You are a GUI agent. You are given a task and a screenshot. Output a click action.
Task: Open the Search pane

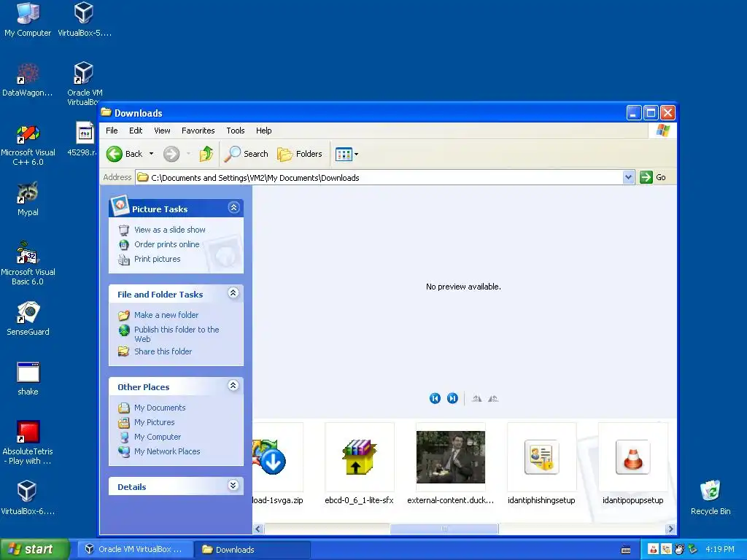click(247, 154)
